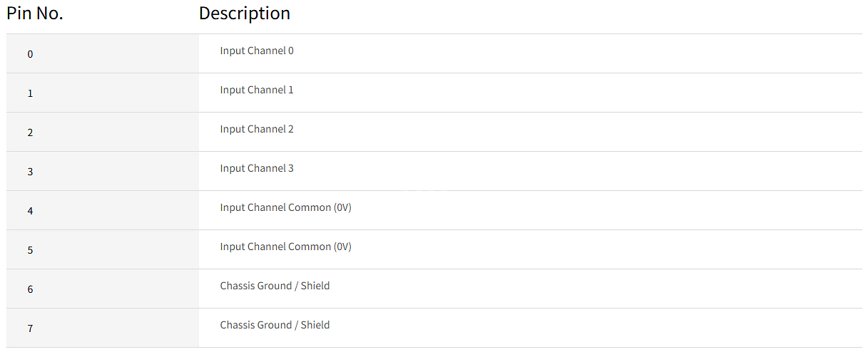The image size is (868, 352).
Task: Select the pin number 5 cell
Action: click(x=103, y=249)
